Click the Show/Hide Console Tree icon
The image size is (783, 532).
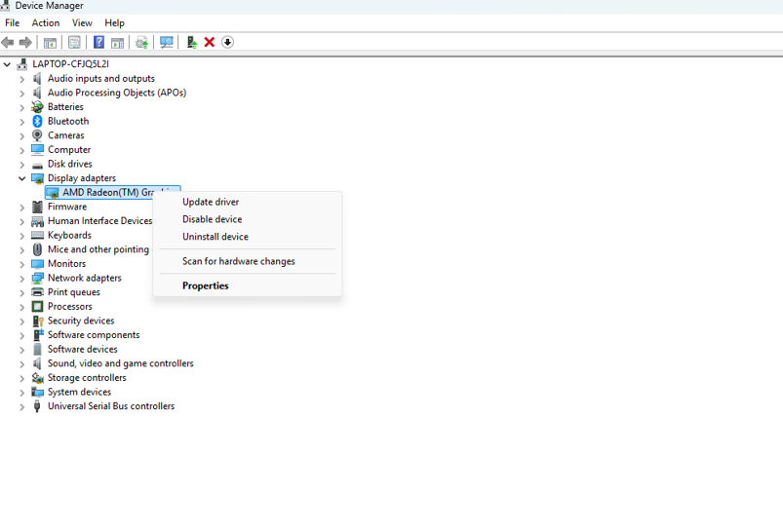coord(50,42)
